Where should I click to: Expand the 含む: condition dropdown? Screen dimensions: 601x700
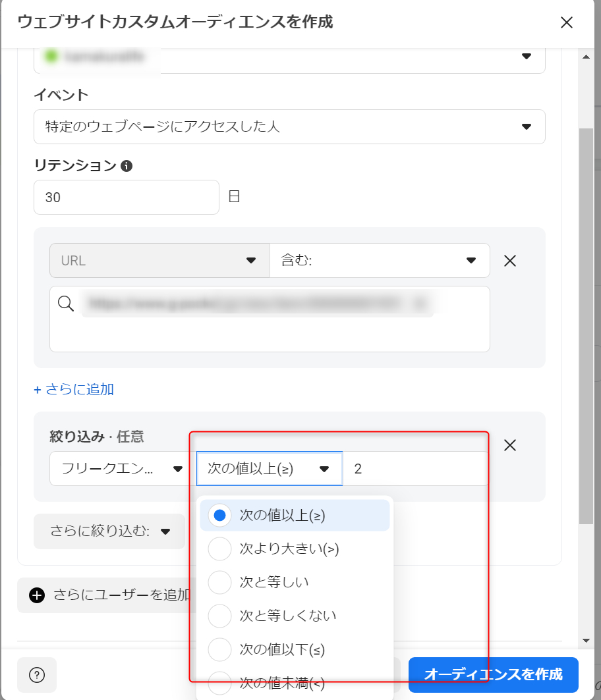point(379,261)
